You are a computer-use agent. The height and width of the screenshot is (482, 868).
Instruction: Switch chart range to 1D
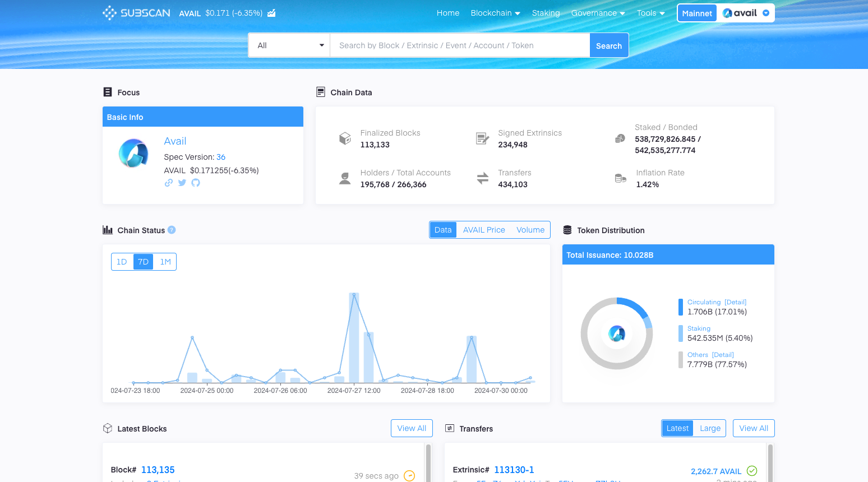122,262
